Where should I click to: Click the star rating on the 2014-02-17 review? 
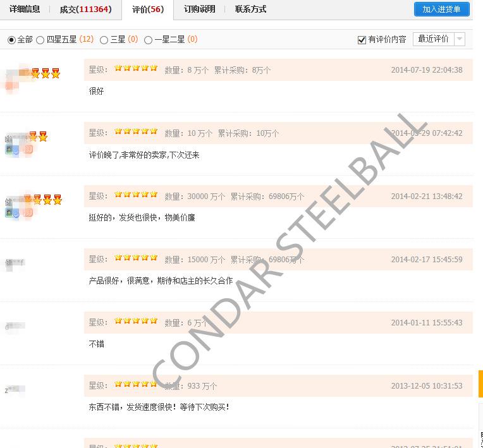pos(136,258)
